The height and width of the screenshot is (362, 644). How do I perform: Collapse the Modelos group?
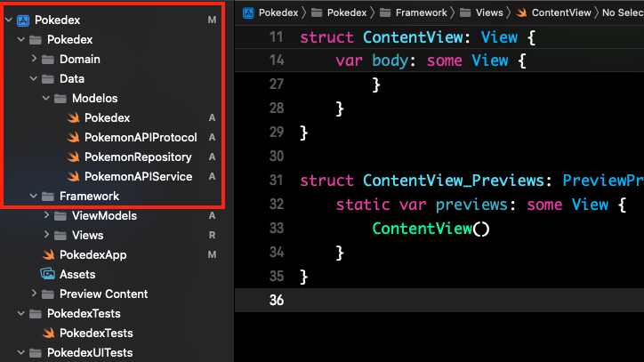pos(47,98)
